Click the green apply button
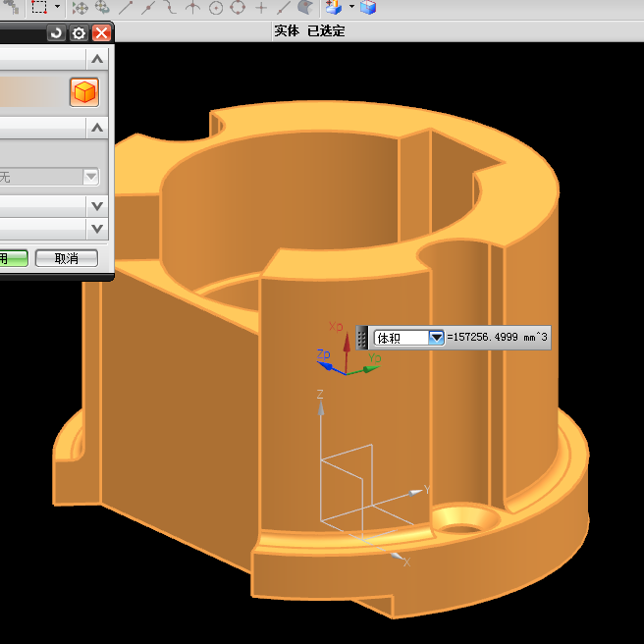The width and height of the screenshot is (644, 644). pyautogui.click(x=12, y=258)
